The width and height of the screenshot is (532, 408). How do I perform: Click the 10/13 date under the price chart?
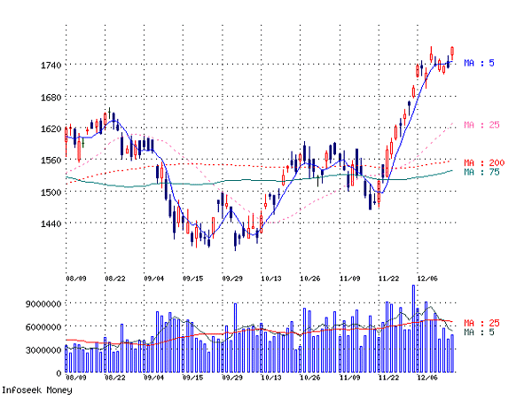[x=271, y=279]
